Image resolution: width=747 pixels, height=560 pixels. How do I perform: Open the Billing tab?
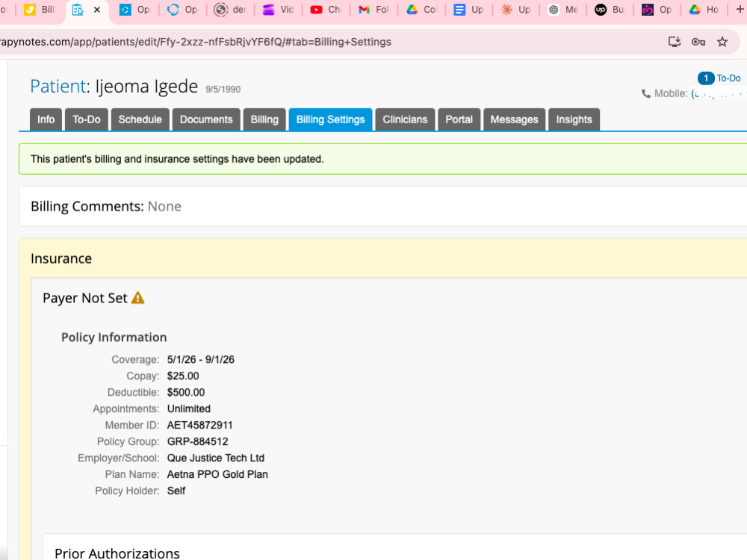[x=264, y=119]
